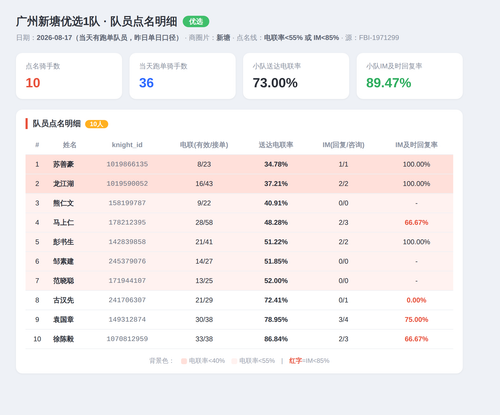This screenshot has width=500, height=415.
Task: Click the 37.21% call rate cell
Action: (276, 184)
